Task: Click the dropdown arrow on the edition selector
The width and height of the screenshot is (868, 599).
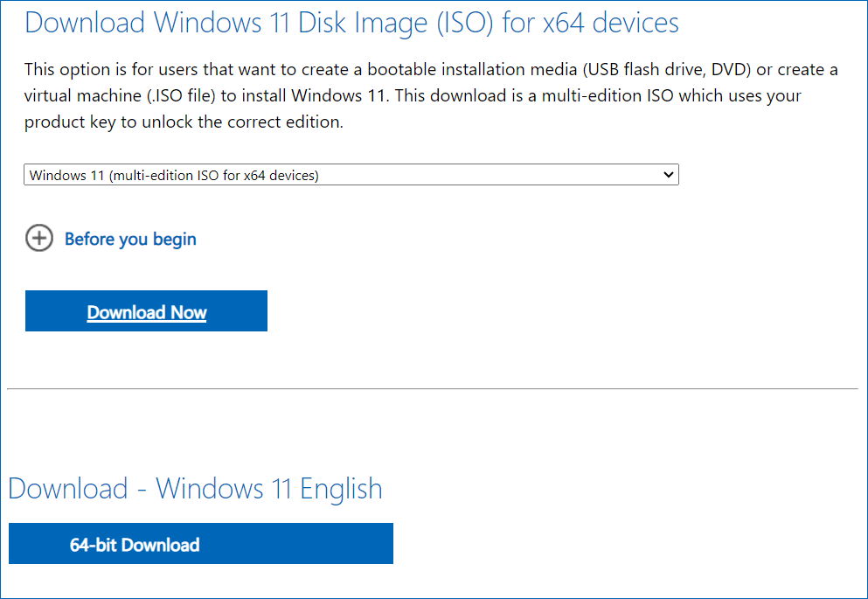Action: click(x=669, y=175)
